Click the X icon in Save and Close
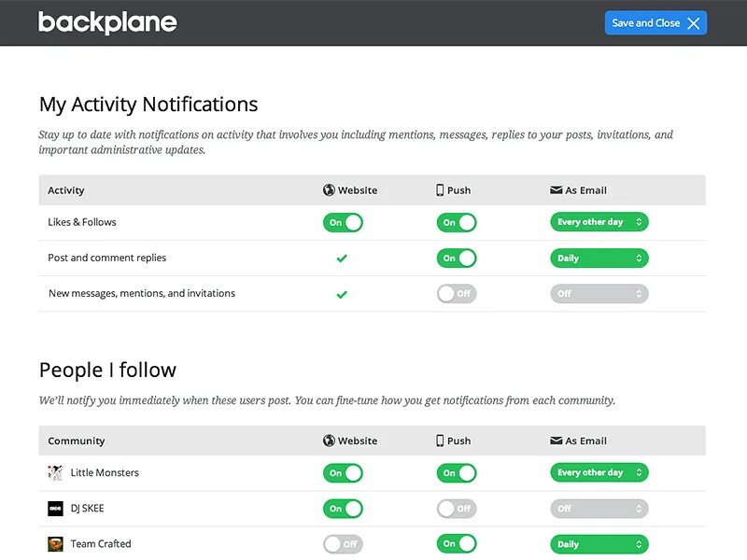This screenshot has width=747, height=560. pyautogui.click(x=693, y=23)
